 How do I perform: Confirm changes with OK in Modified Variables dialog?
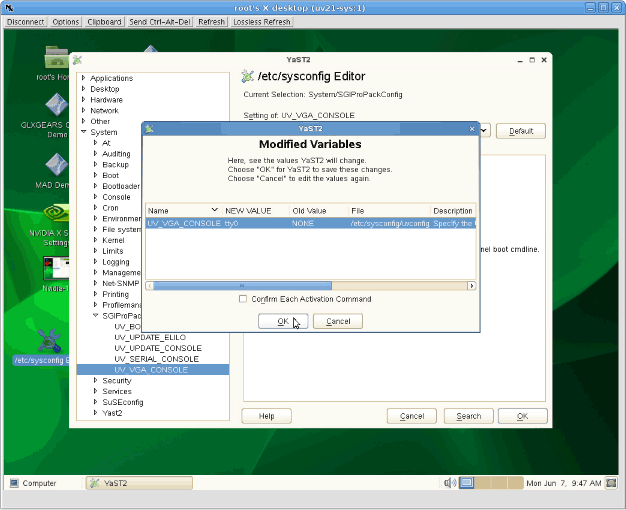283,321
